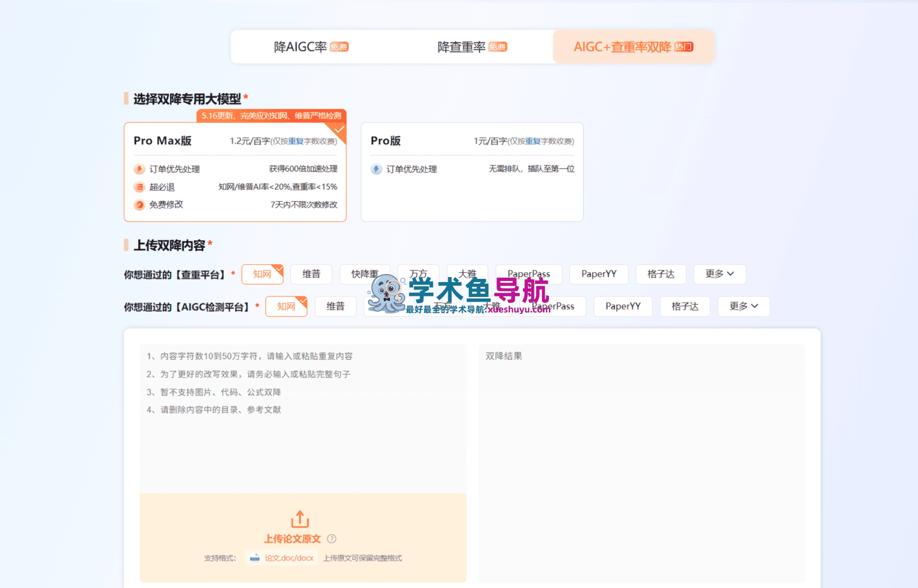Image resolution: width=918 pixels, height=588 pixels.
Task: Expand 更多 in AIGC检测平台 row
Action: point(744,306)
